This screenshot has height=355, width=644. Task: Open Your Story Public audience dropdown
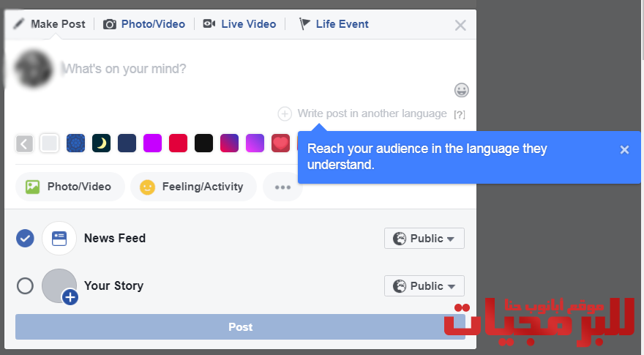[424, 286]
